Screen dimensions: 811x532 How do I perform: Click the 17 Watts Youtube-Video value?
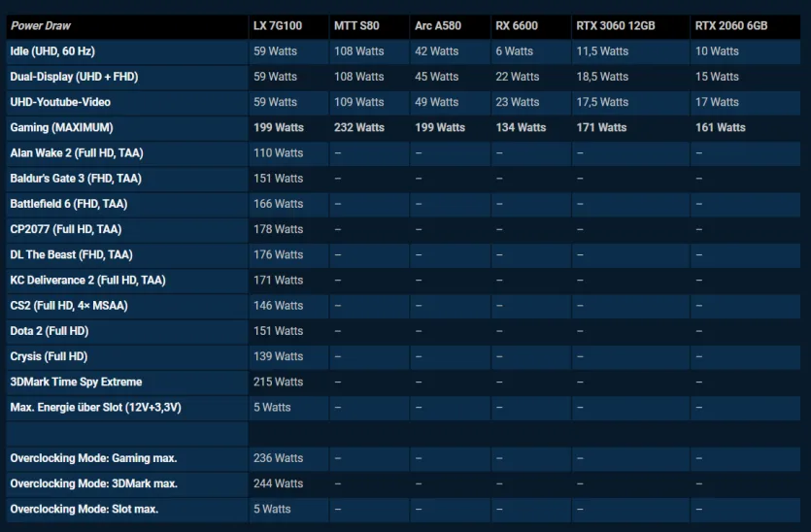pyautogui.click(x=717, y=102)
